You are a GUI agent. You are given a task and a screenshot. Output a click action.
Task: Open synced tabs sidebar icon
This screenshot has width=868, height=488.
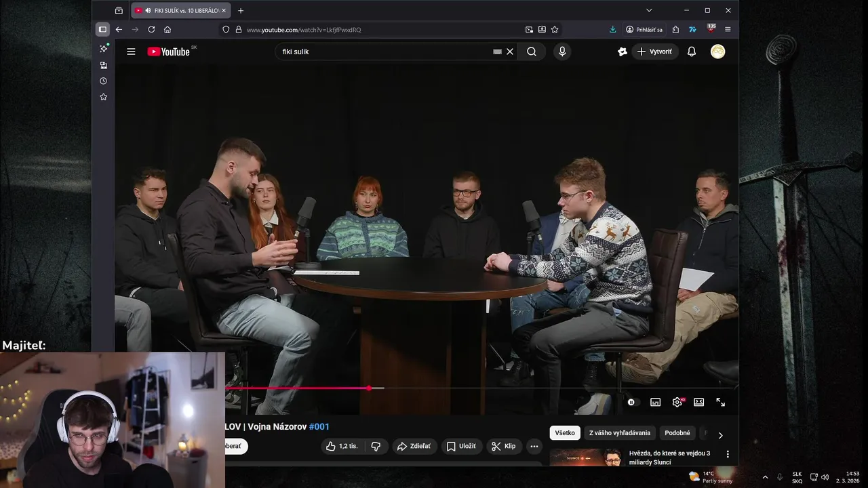tap(103, 65)
